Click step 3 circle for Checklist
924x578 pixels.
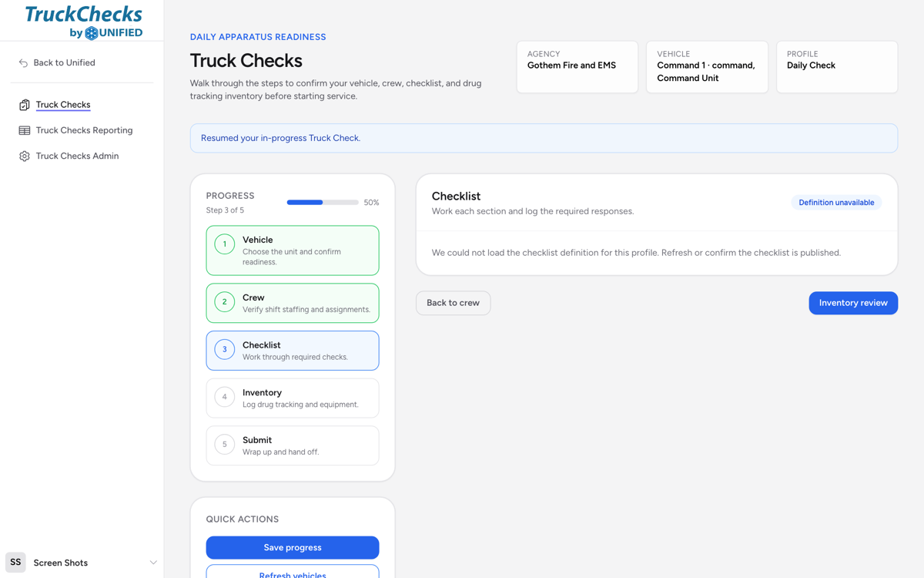[x=225, y=350]
